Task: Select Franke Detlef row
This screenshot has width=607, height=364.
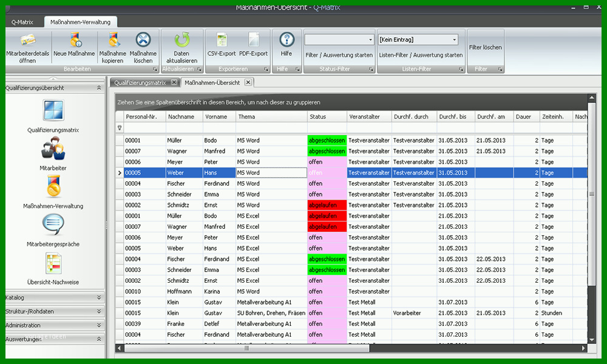Action: click(351, 324)
